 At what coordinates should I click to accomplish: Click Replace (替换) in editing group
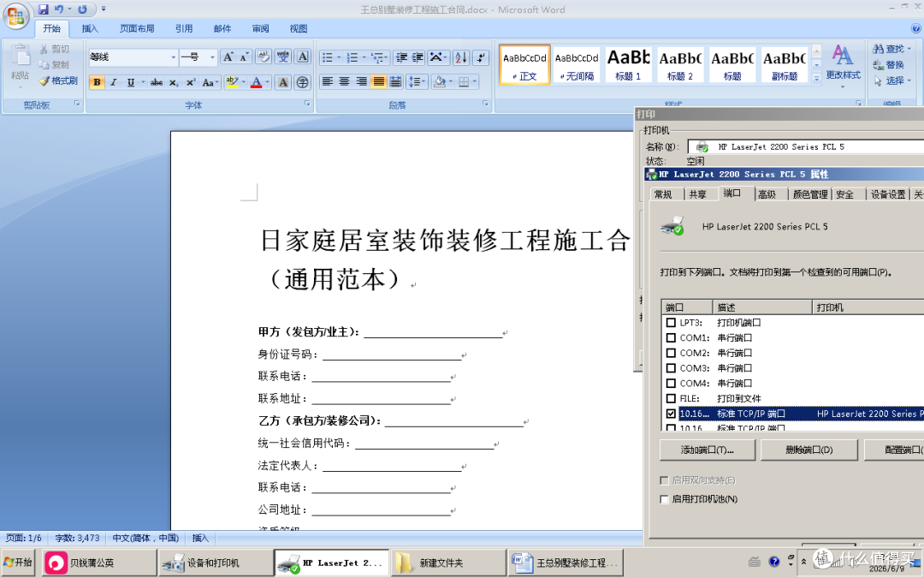click(x=889, y=65)
